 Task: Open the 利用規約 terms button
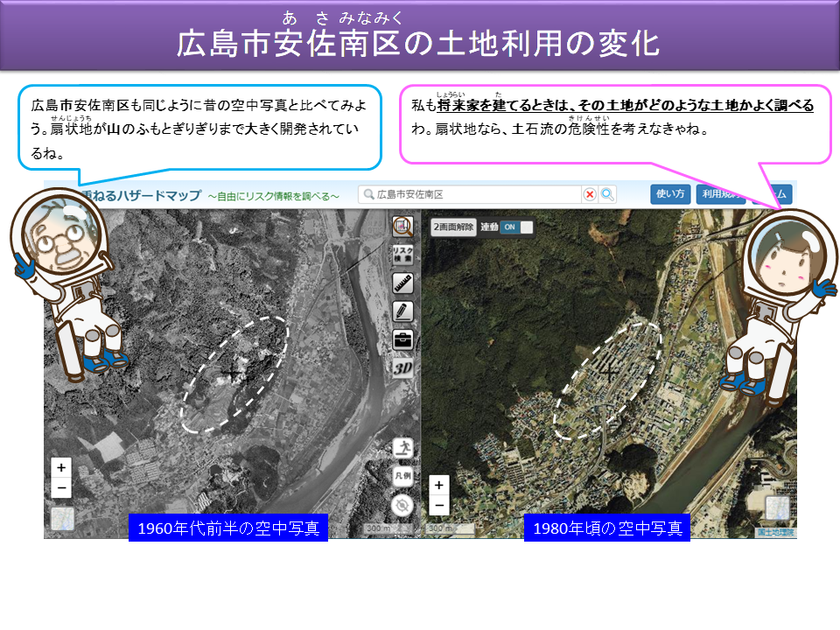pyautogui.click(x=720, y=194)
